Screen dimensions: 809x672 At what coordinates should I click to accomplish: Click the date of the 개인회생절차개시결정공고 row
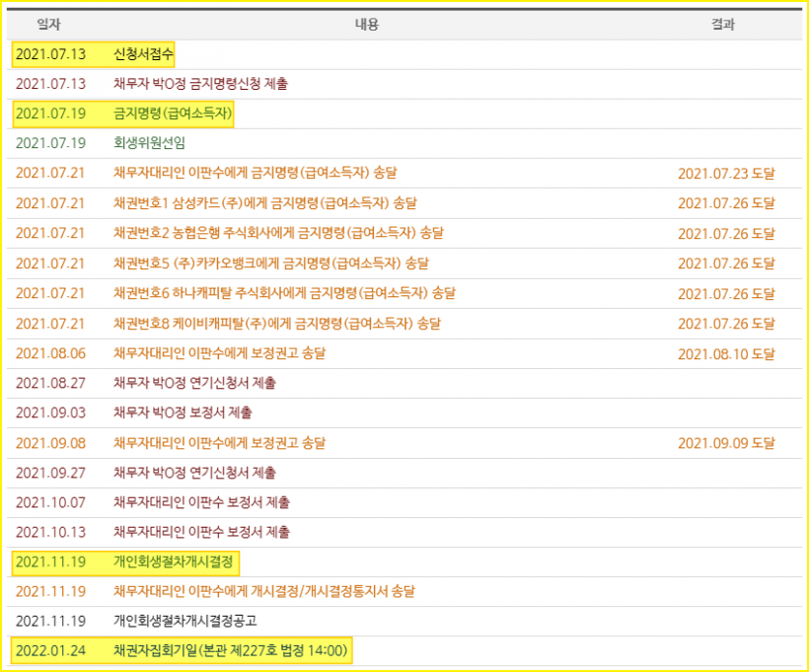pyautogui.click(x=50, y=621)
